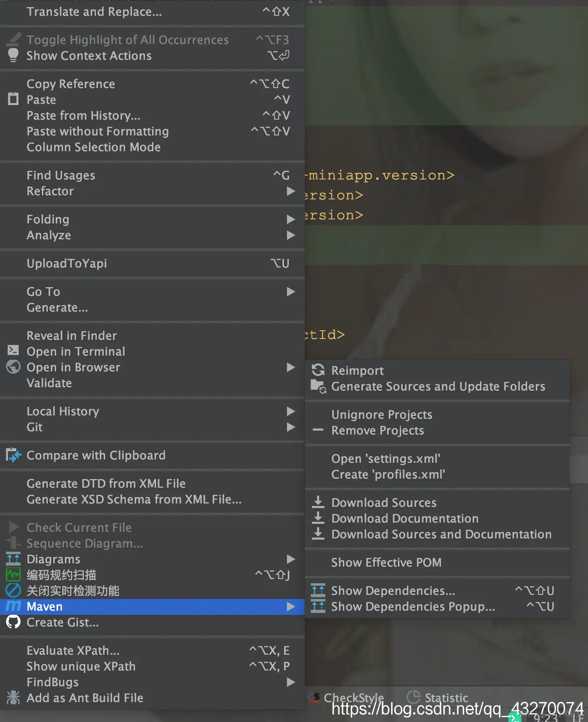Click the Generate Sources folder icon
Image resolution: width=588 pixels, height=722 pixels.
click(318, 386)
